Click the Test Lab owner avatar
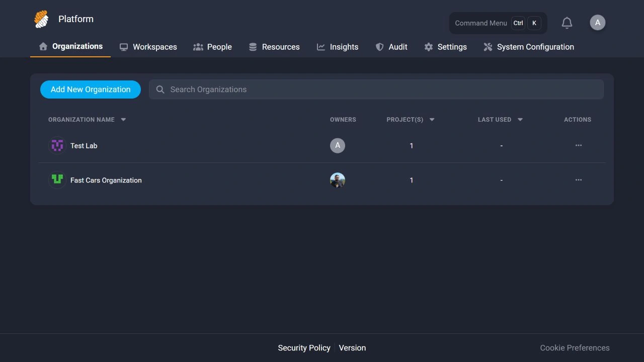This screenshot has width=644, height=362. pyautogui.click(x=338, y=146)
